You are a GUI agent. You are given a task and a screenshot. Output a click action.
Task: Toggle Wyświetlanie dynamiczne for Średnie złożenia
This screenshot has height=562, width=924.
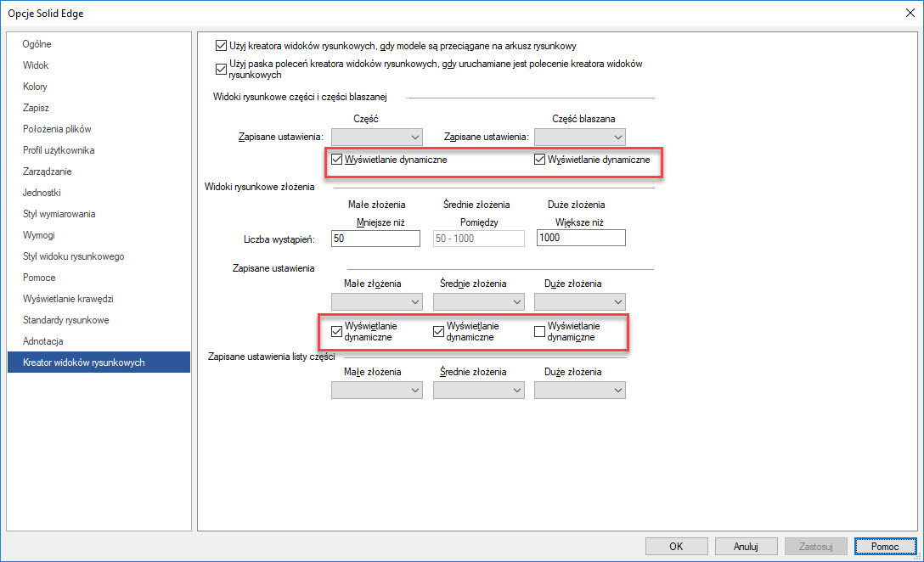click(x=438, y=331)
